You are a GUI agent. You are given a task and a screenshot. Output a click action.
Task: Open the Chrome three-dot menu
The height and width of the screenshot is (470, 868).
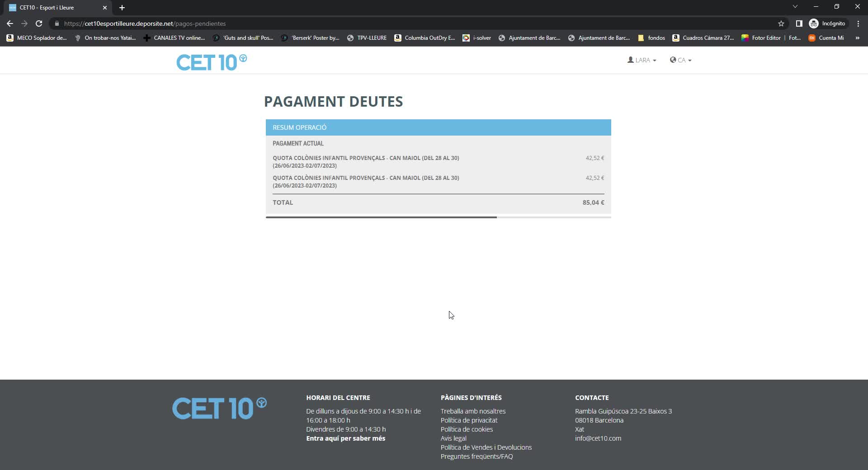tap(858, 23)
